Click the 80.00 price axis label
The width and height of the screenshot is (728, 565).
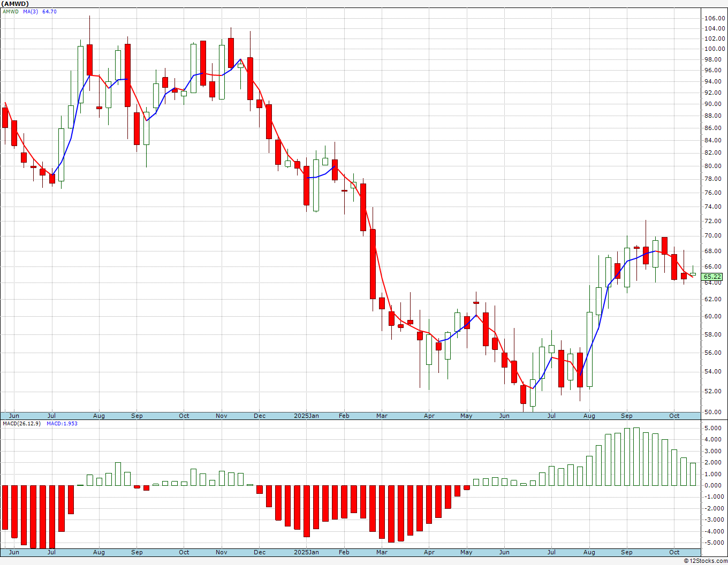click(x=715, y=166)
